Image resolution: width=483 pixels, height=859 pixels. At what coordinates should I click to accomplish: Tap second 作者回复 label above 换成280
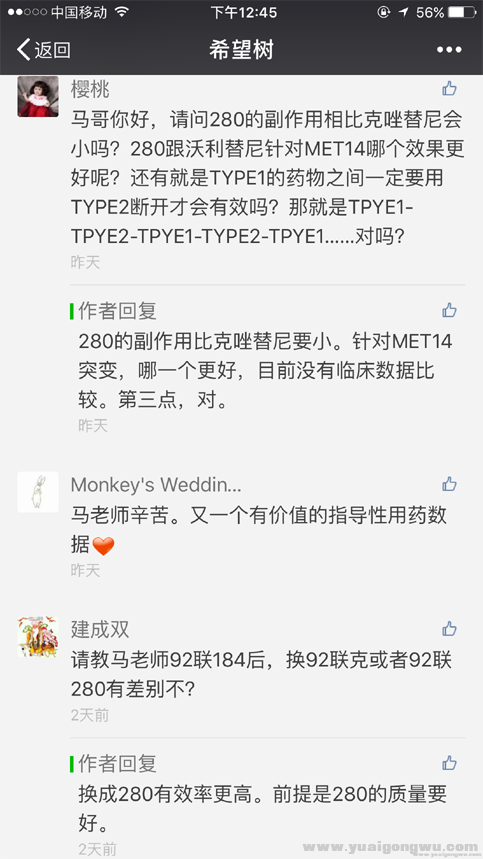(117, 763)
